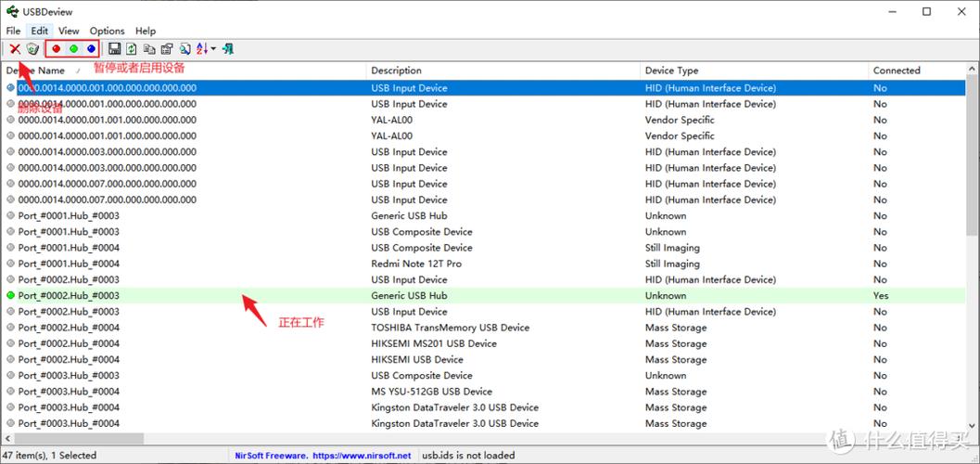Image resolution: width=980 pixels, height=464 pixels.
Task: Open the Edit menu
Action: (x=39, y=31)
